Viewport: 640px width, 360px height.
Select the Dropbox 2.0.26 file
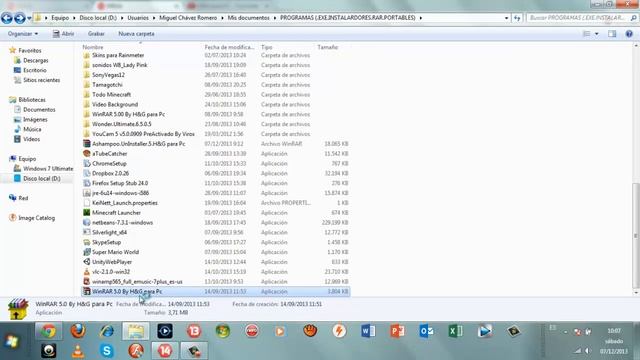pos(110,173)
